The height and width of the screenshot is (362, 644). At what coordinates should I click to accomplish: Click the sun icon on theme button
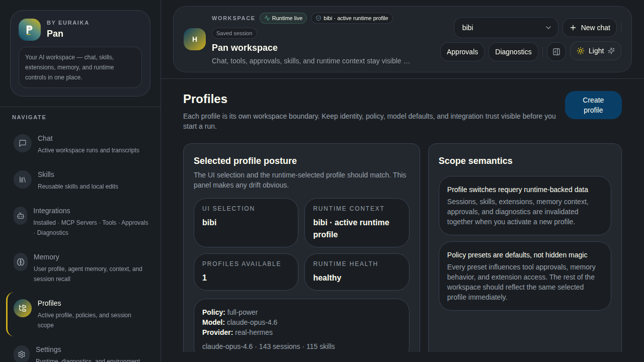(582, 51)
